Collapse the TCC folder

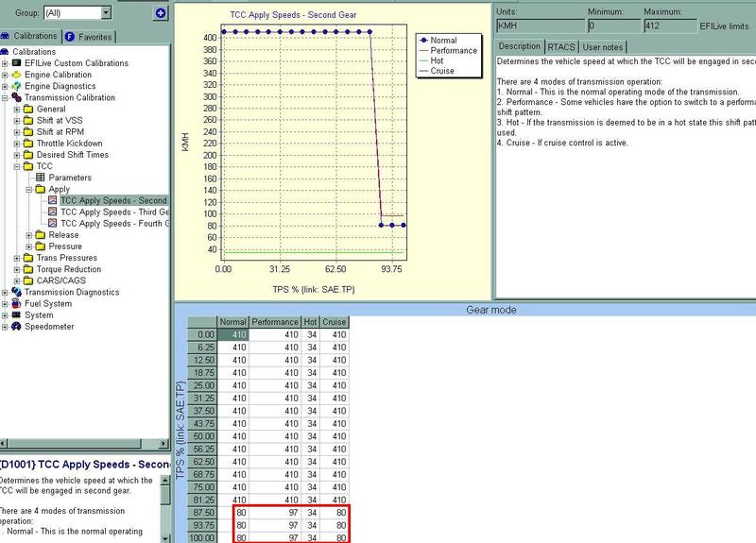coord(17,167)
